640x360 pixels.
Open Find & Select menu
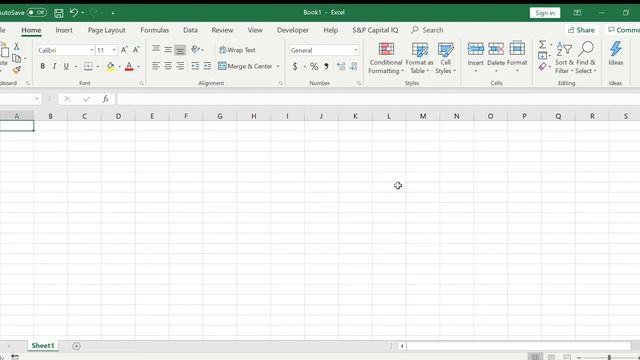point(586,58)
